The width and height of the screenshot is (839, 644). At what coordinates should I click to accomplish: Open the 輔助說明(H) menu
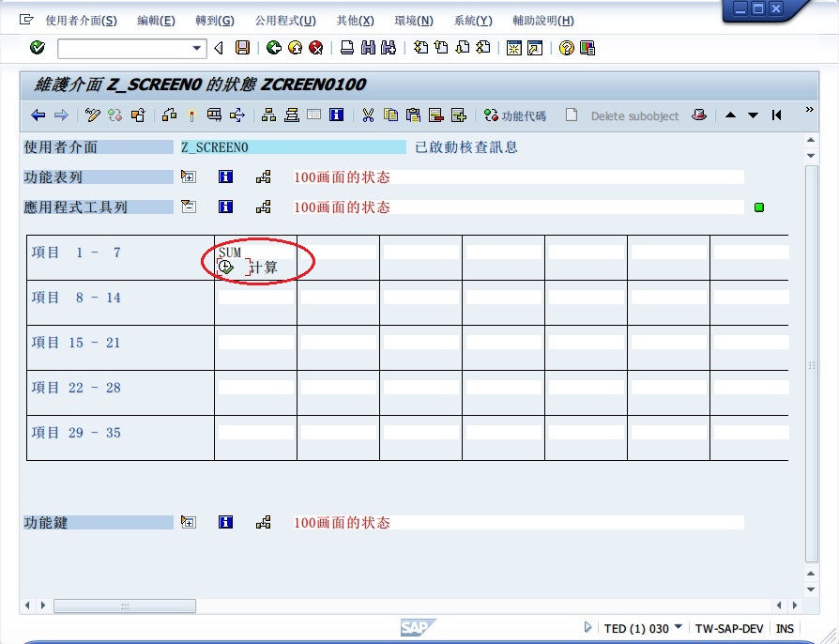point(543,21)
